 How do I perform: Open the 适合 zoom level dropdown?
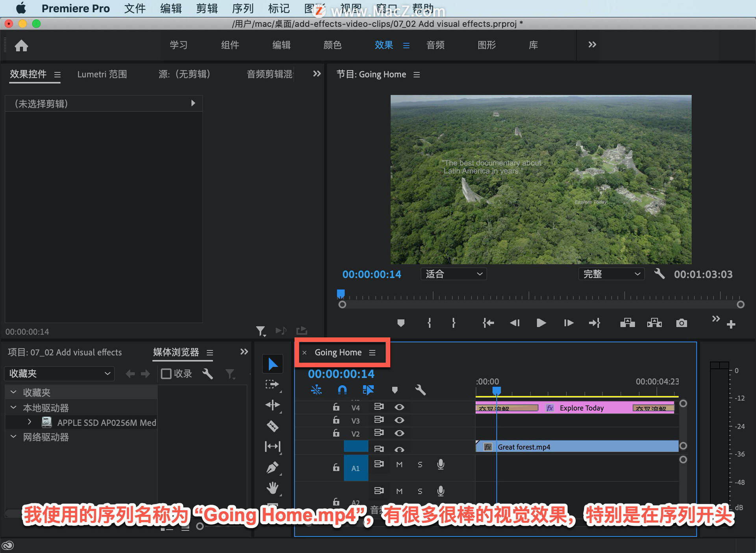point(454,274)
